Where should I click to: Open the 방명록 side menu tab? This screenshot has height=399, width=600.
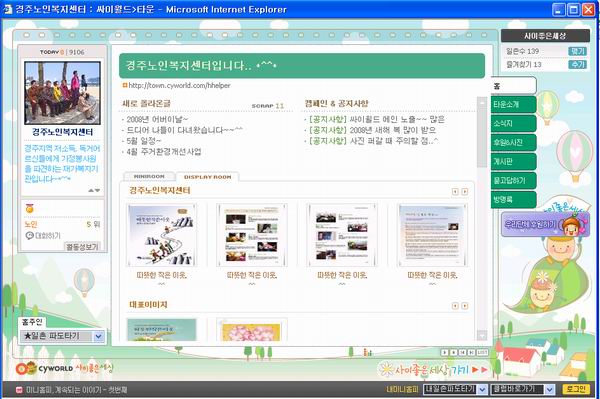[514, 199]
